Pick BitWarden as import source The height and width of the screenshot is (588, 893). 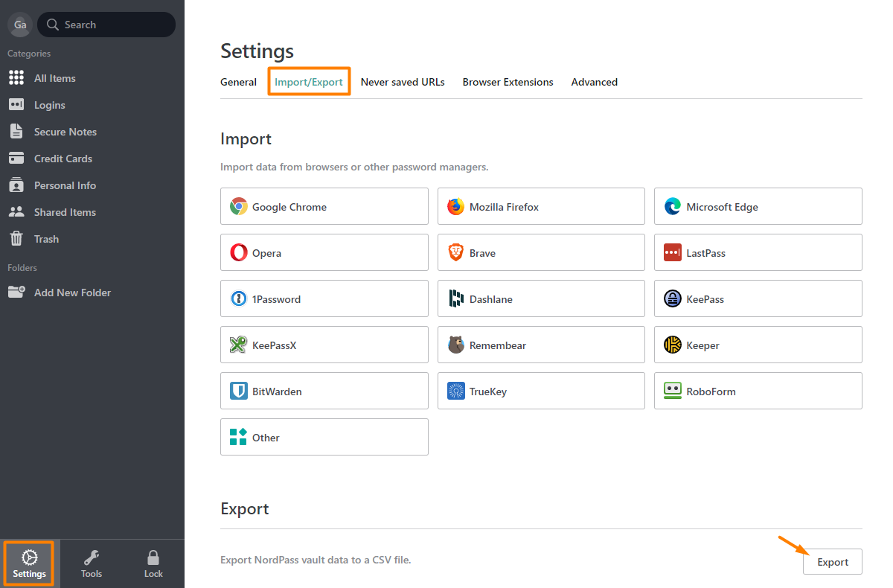[x=324, y=391]
